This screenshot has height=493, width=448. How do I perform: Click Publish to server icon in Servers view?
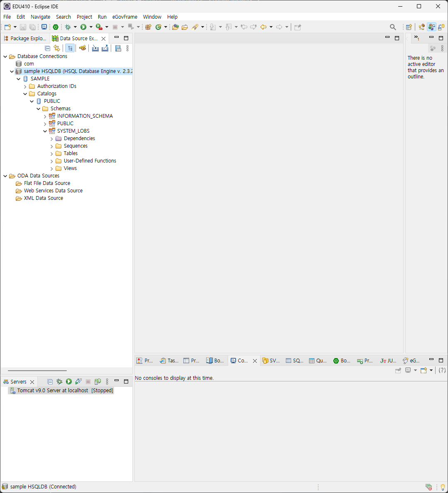pos(98,381)
